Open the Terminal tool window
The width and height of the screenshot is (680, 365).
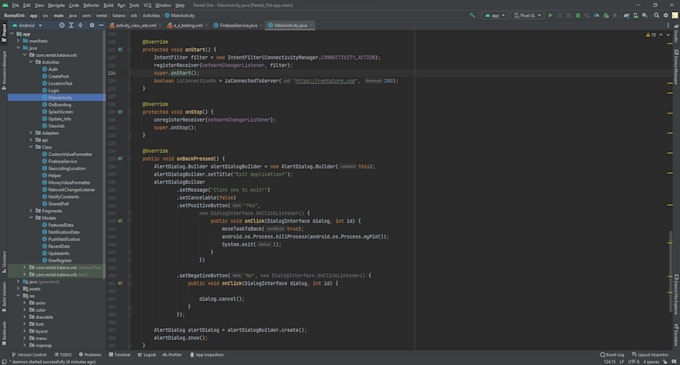(119, 355)
